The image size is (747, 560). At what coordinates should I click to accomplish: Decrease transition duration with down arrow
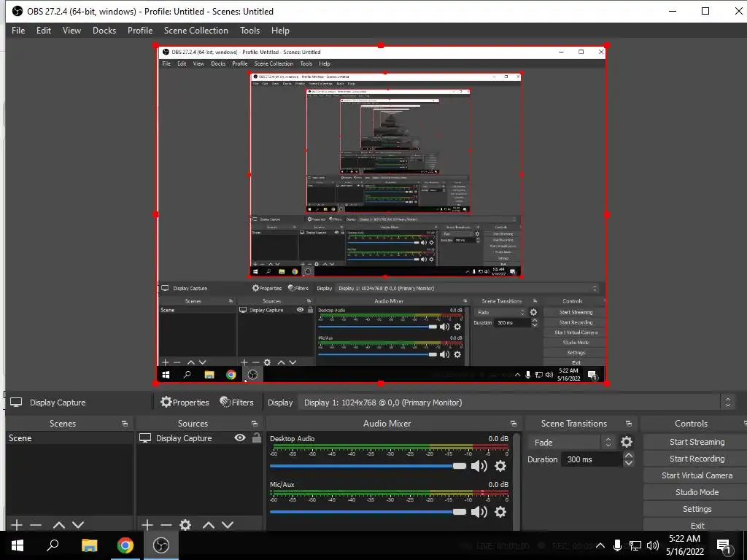pyautogui.click(x=628, y=463)
